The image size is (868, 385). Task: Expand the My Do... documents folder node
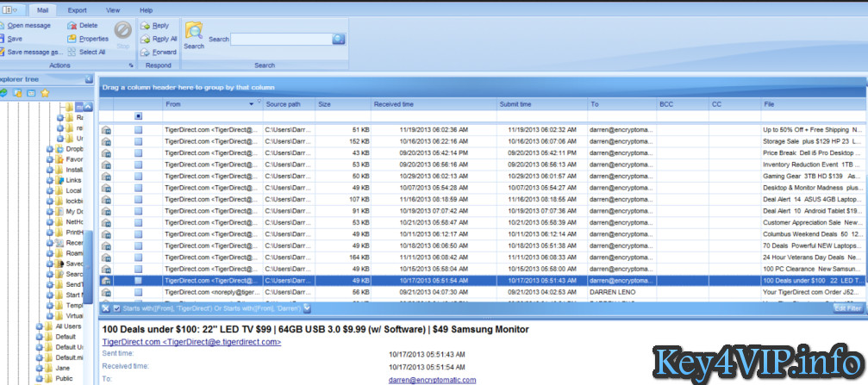(50, 211)
